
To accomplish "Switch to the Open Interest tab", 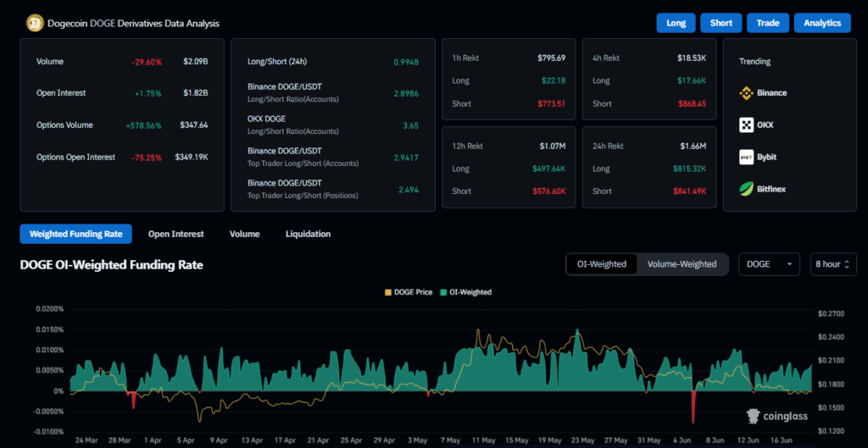I will pos(176,234).
